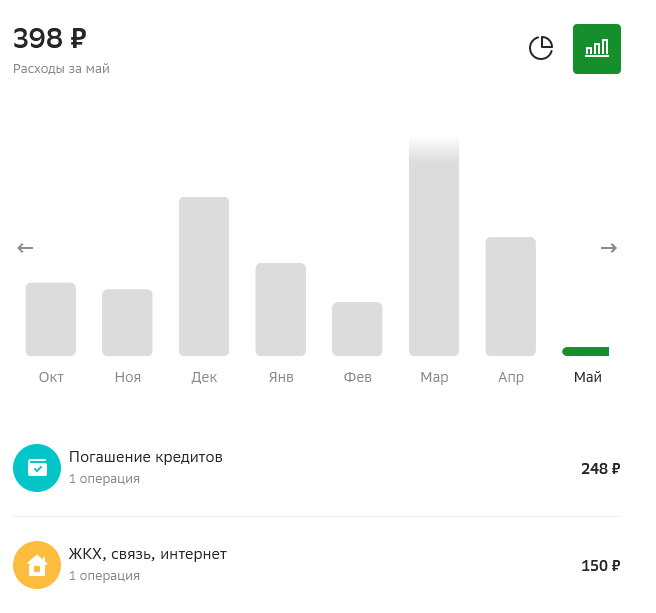Select the green bar chart view button
656x613 pixels.
coord(597,49)
